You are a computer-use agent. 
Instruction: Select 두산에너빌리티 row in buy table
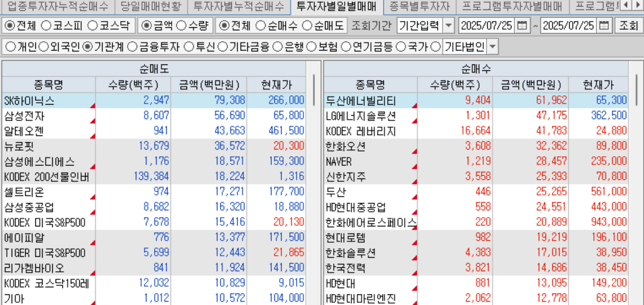(x=476, y=100)
